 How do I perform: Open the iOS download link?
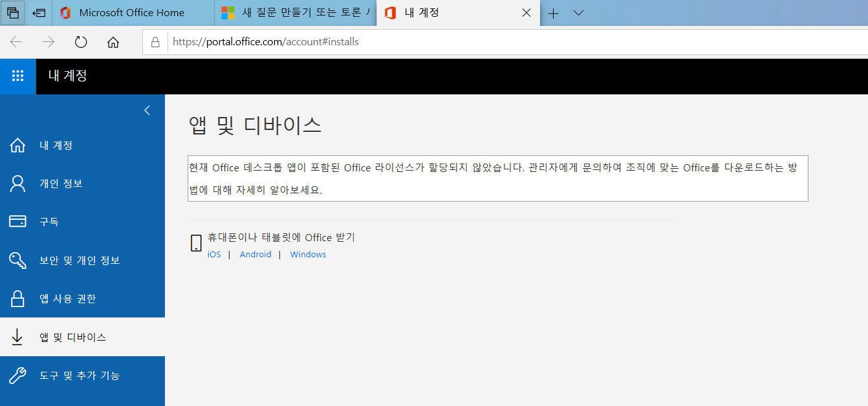coord(214,255)
